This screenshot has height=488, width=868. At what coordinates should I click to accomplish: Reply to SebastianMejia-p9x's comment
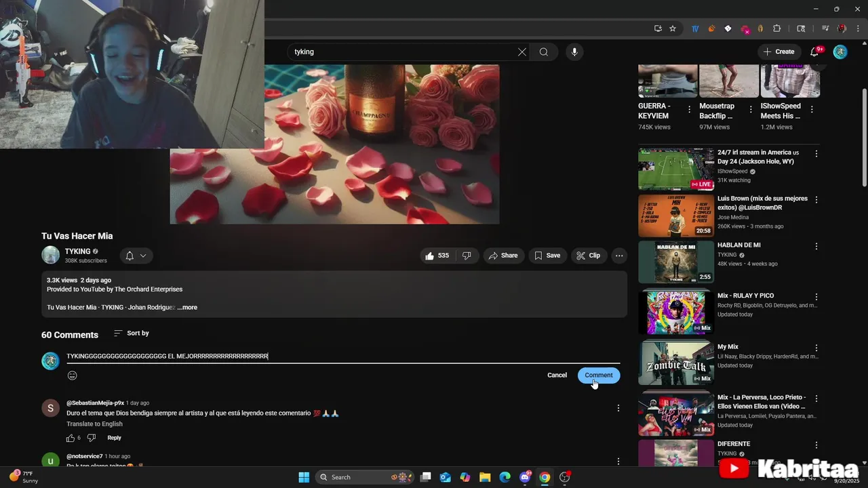tap(114, 438)
